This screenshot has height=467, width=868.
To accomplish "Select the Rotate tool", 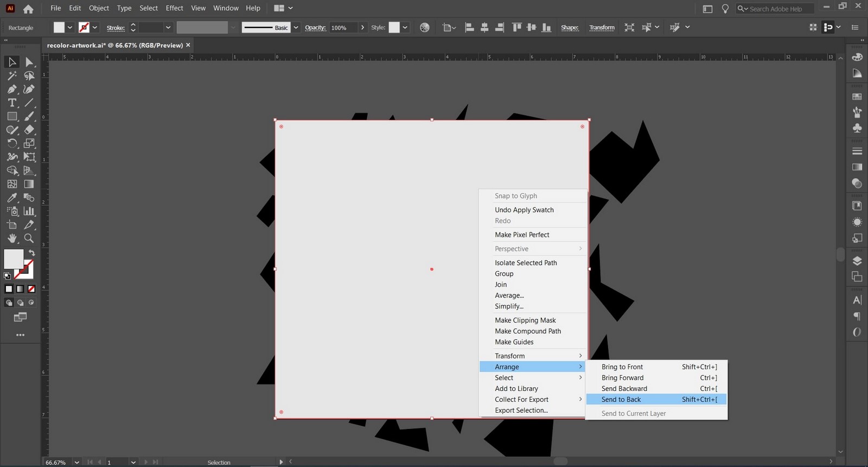I will (x=12, y=143).
